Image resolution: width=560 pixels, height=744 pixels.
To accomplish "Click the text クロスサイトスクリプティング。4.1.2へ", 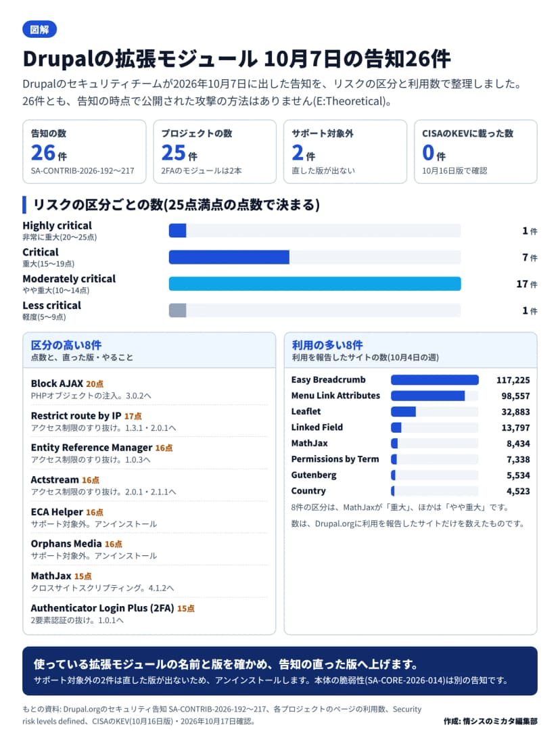I will tap(103, 588).
